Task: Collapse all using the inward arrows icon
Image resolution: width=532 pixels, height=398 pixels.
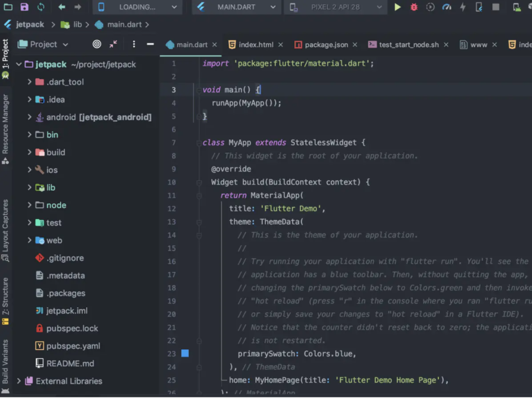Action: pyautogui.click(x=113, y=44)
